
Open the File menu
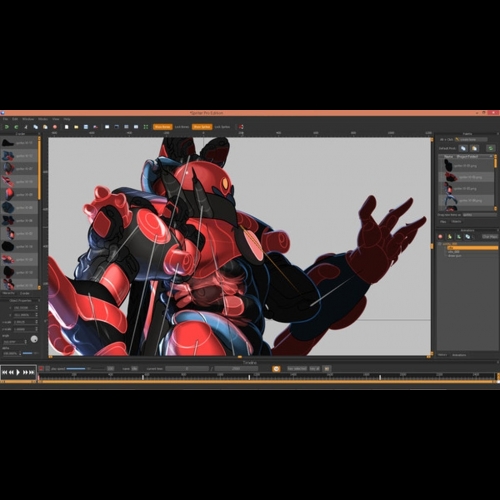point(5,119)
